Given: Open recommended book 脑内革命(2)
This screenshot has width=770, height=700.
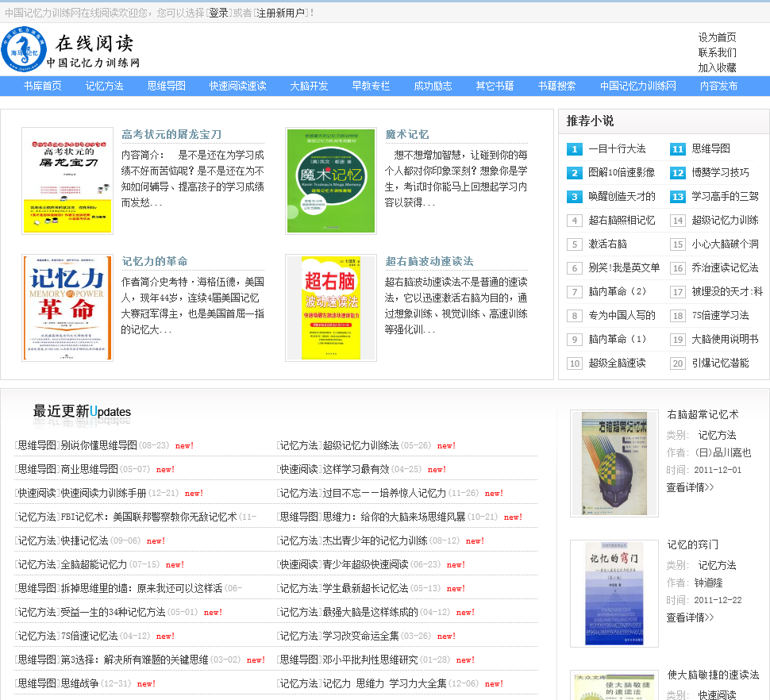Looking at the screenshot, I should pyautogui.click(x=618, y=291).
